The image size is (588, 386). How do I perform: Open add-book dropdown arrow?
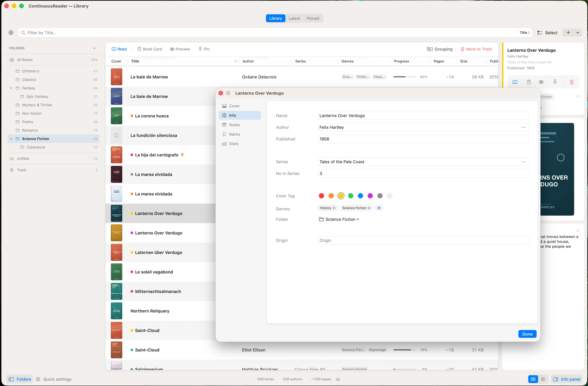point(578,33)
